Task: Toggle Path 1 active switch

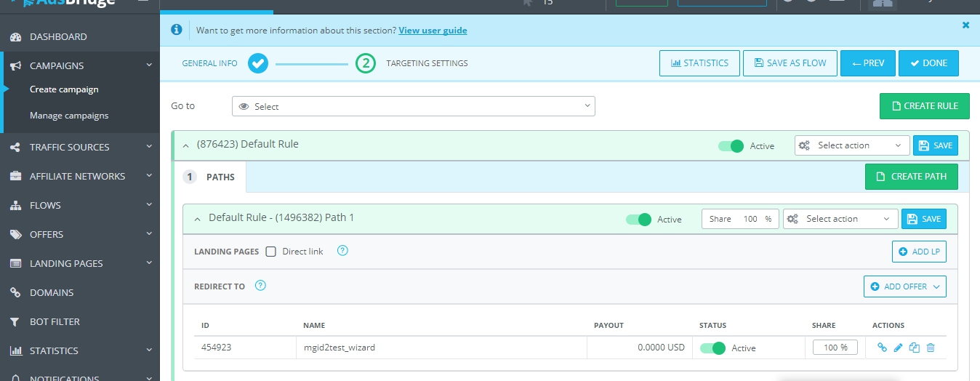Action: pos(638,220)
